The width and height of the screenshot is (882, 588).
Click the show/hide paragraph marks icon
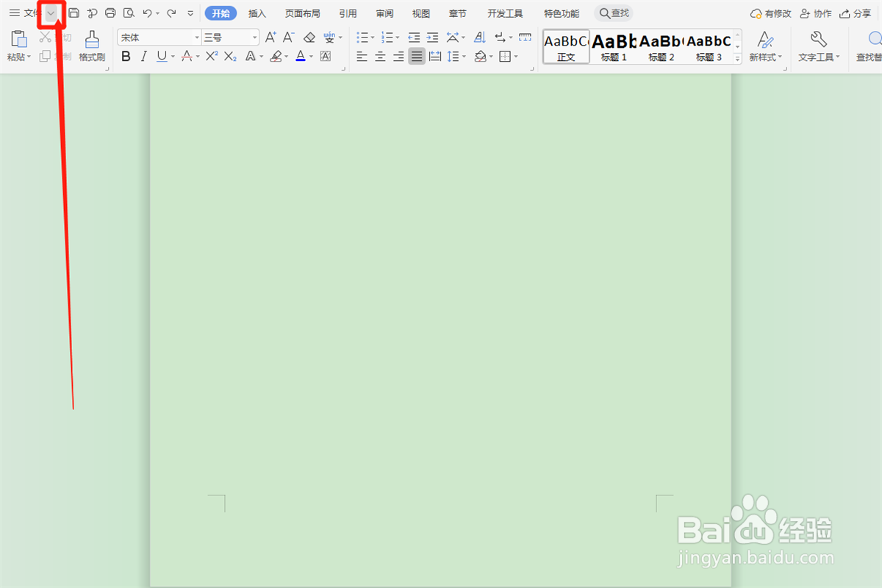pyautogui.click(x=501, y=37)
